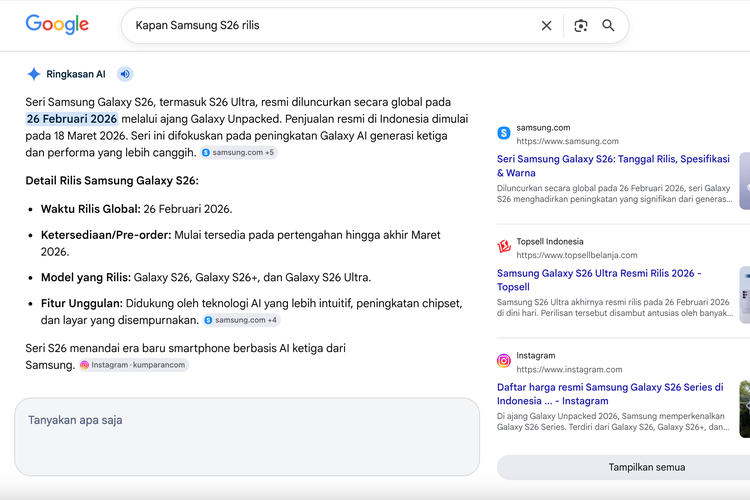The height and width of the screenshot is (500, 750).
Task: Click the magnifying glass search icon
Action: pos(608,25)
